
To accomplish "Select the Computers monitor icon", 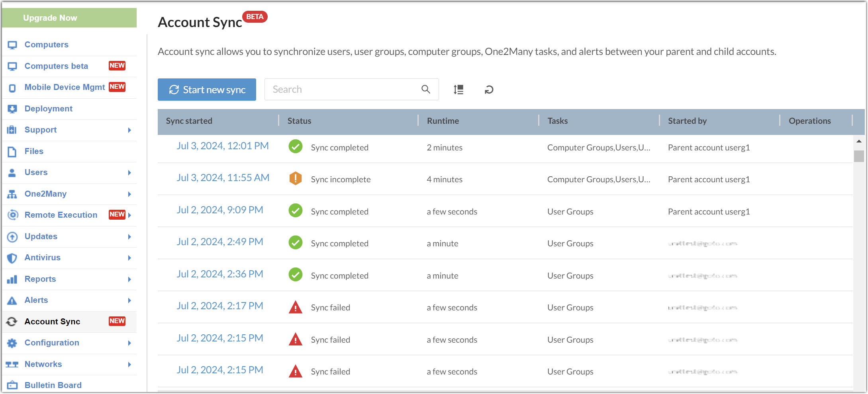I will tap(12, 45).
